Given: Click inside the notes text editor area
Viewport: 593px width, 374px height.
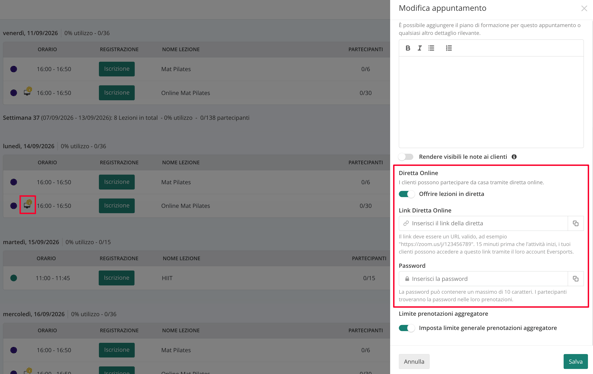Looking at the screenshot, I should 491,102.
